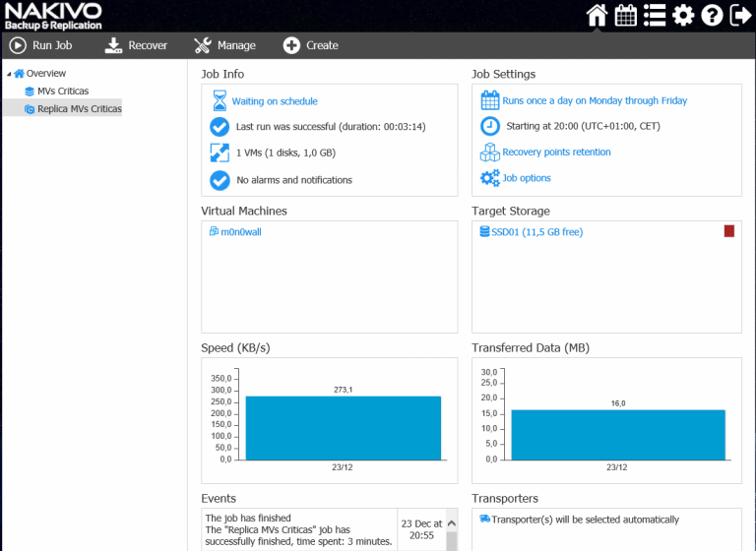Viewport: 756px width, 551px height.
Task: Click the red SSD01 status square
Action: 729,231
